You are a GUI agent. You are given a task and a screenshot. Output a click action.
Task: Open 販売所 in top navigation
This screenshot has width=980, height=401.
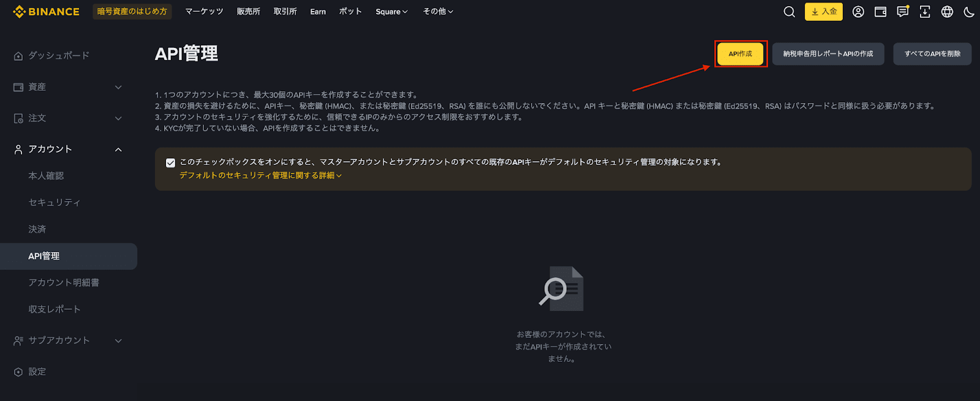[249, 12]
